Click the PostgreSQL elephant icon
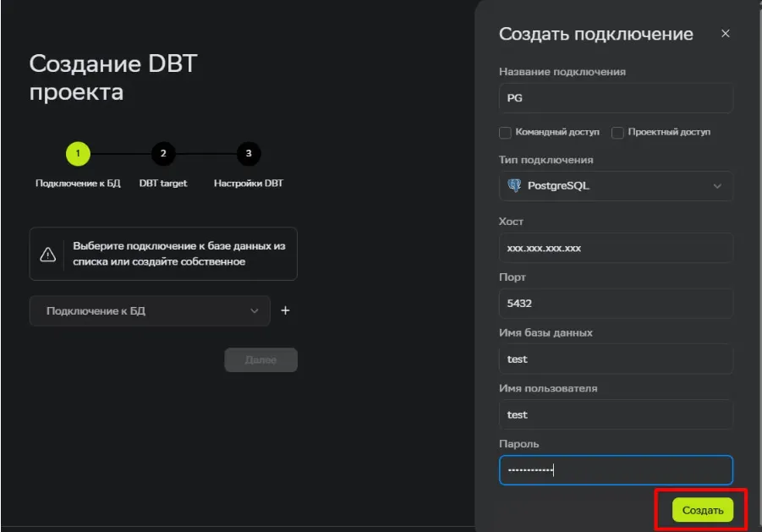Image resolution: width=762 pixels, height=532 pixels. coord(513,185)
